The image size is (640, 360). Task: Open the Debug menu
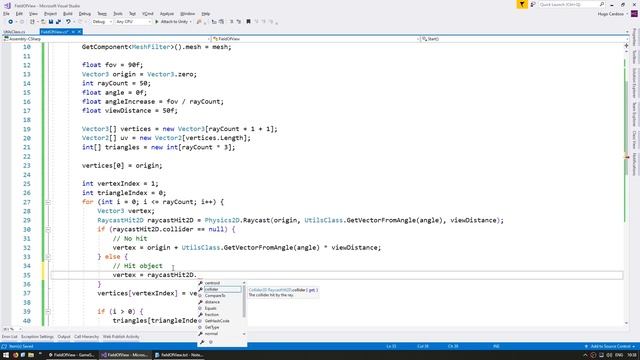point(85,14)
